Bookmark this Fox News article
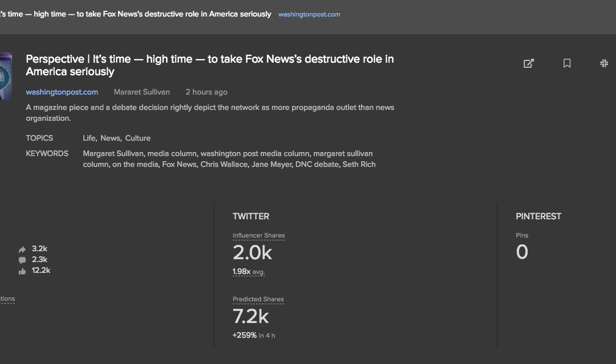Screen dimensions: 616x364 click(x=567, y=63)
